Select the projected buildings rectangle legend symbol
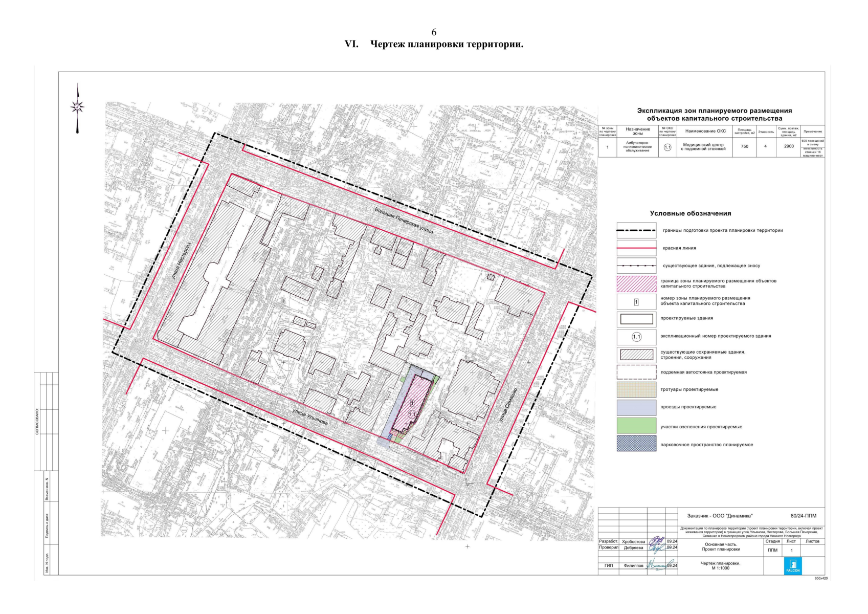 636,319
